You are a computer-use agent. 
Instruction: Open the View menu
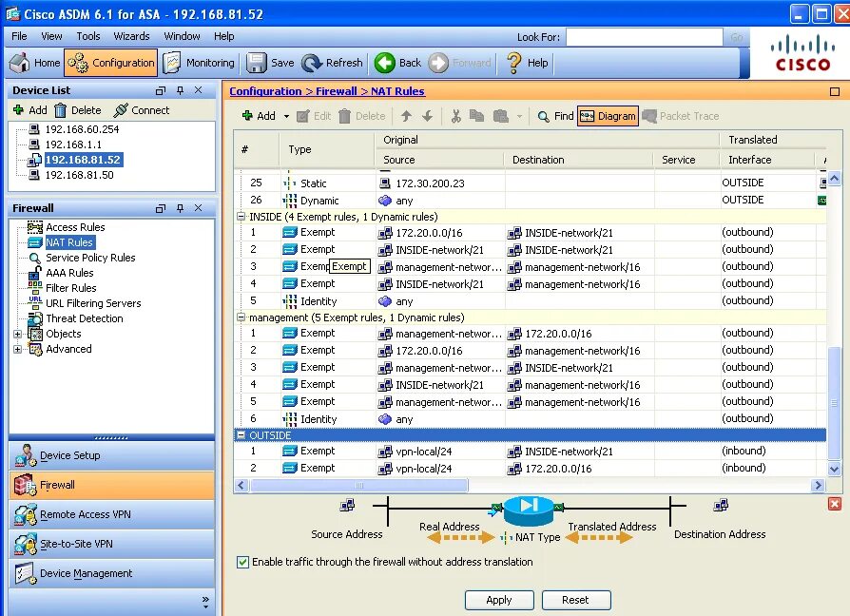click(51, 36)
